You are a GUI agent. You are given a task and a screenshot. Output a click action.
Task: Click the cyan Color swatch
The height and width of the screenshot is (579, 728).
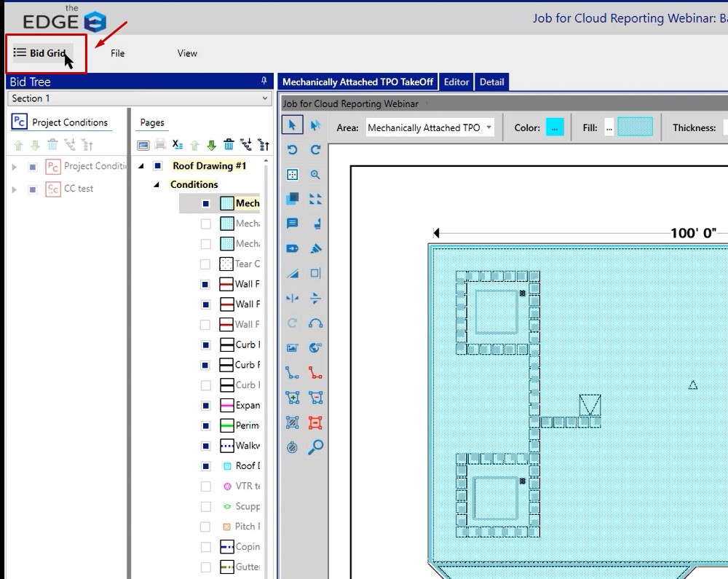pyautogui.click(x=554, y=127)
